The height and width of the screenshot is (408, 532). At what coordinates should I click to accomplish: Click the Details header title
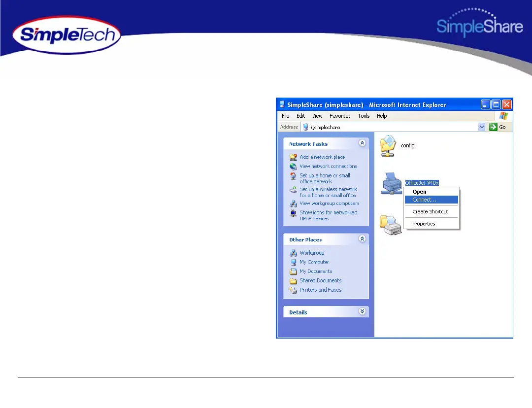coord(298,312)
